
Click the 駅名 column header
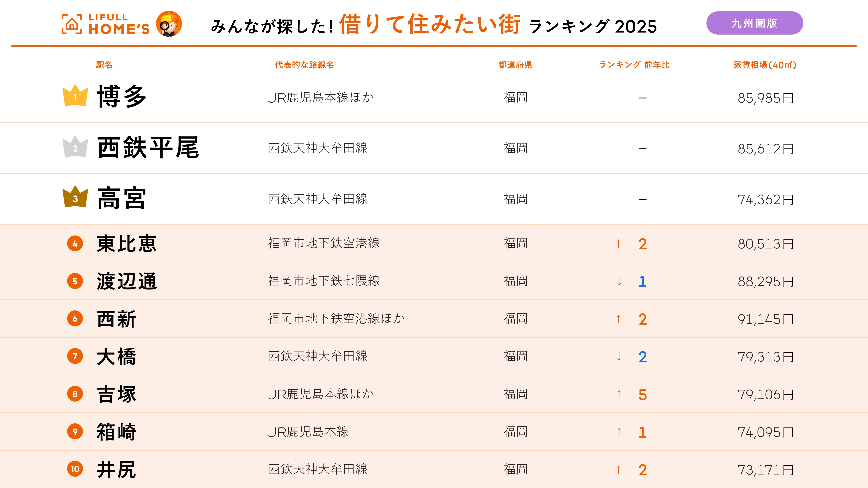tap(104, 65)
